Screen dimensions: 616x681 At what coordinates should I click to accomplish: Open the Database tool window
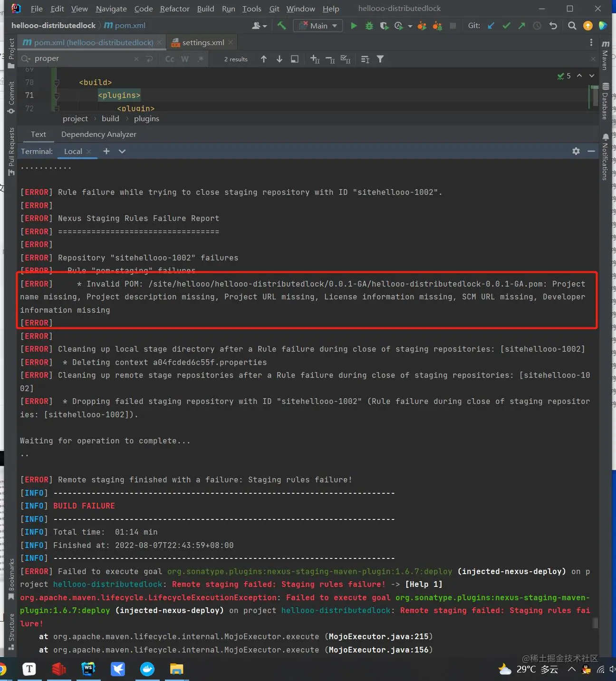point(605,101)
